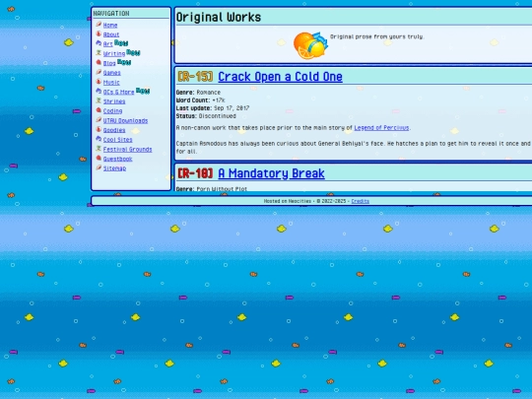The height and width of the screenshot is (399, 532).
Task: Click the blue icon beside Art
Action: coord(99,43)
